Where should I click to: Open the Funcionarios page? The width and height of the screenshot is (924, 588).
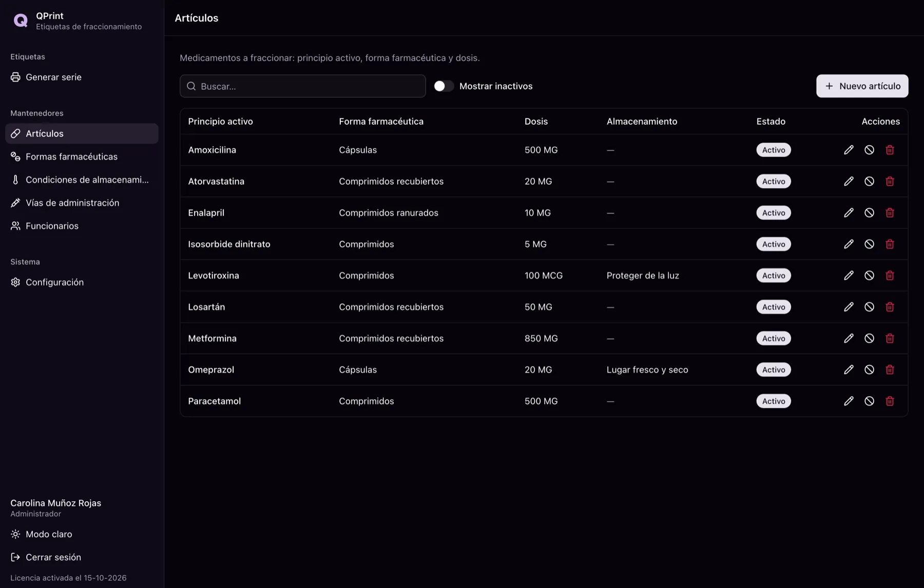82,226
